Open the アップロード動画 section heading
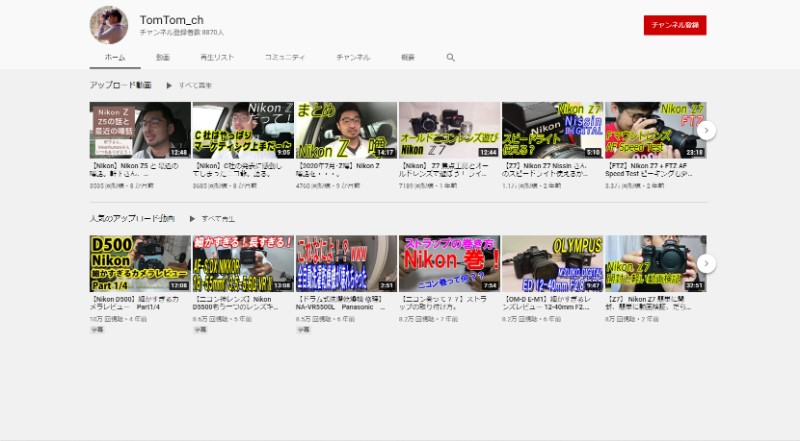 (120, 85)
